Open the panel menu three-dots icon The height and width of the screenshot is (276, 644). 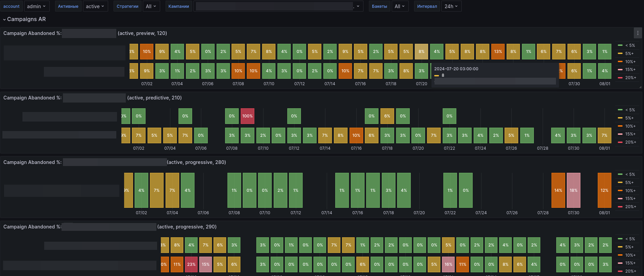[638, 33]
